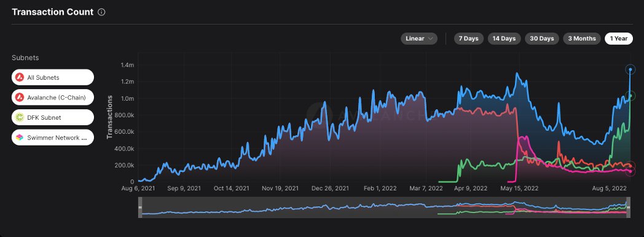Click the 400.0k y-axis label
Image resolution: width=644 pixels, height=237 pixels.
[x=125, y=149]
